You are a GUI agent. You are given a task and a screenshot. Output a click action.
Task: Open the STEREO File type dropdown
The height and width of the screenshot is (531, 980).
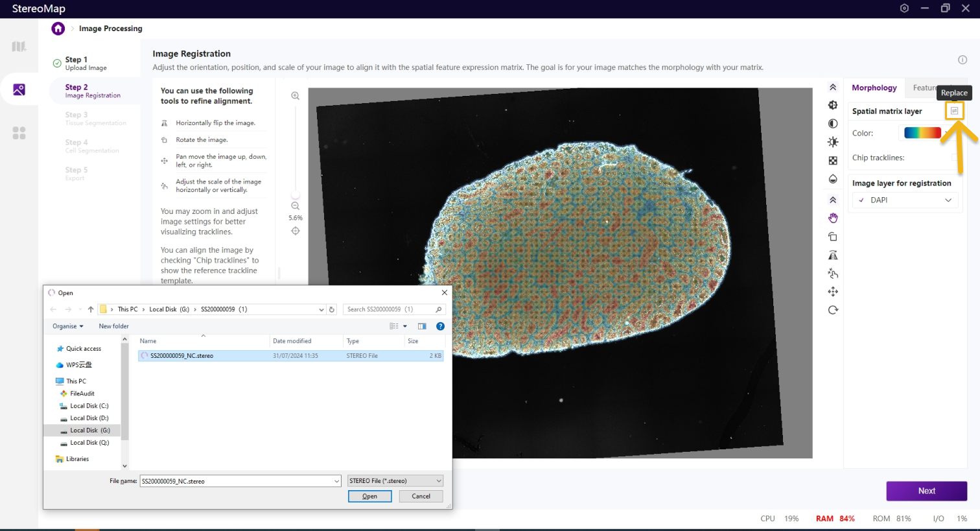tap(395, 481)
